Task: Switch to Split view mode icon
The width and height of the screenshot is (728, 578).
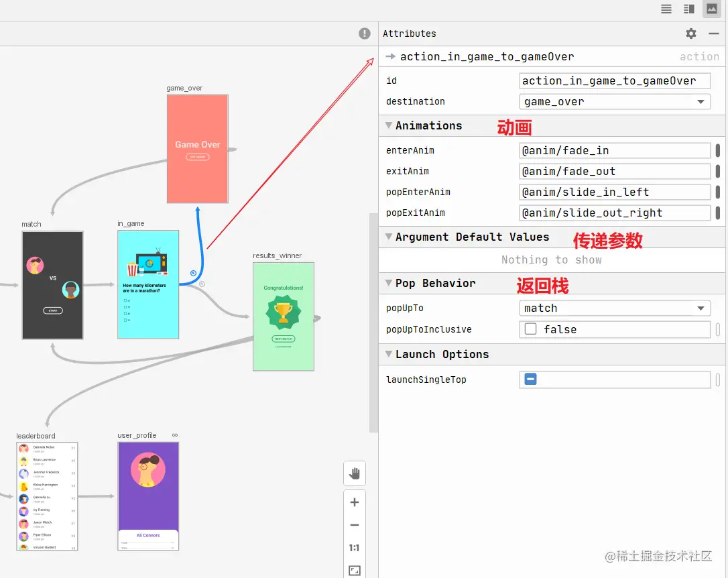Action: pos(689,9)
